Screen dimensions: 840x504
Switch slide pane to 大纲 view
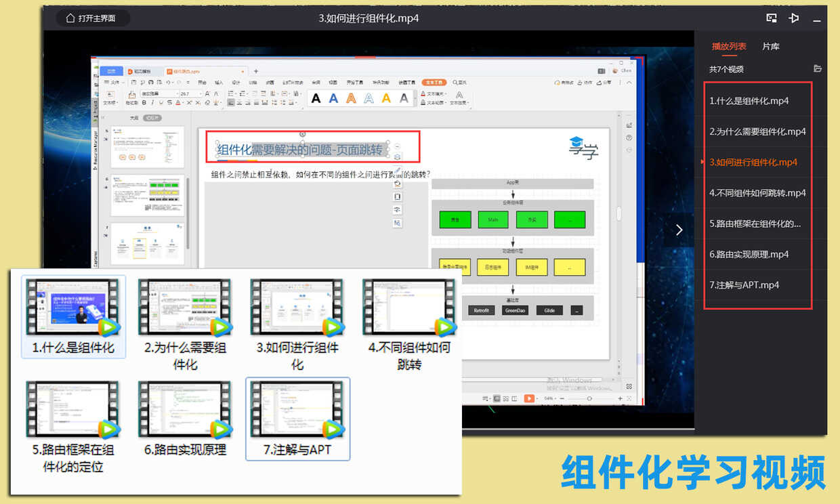[x=134, y=118]
